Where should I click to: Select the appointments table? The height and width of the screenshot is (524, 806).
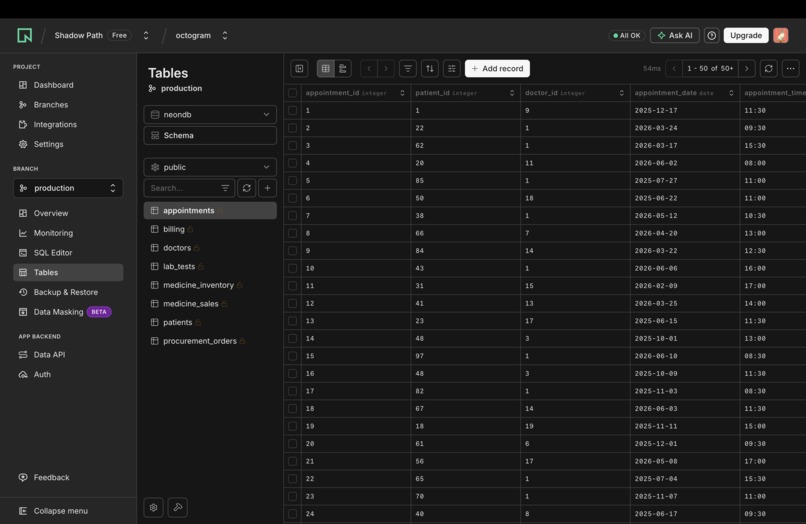coord(210,210)
